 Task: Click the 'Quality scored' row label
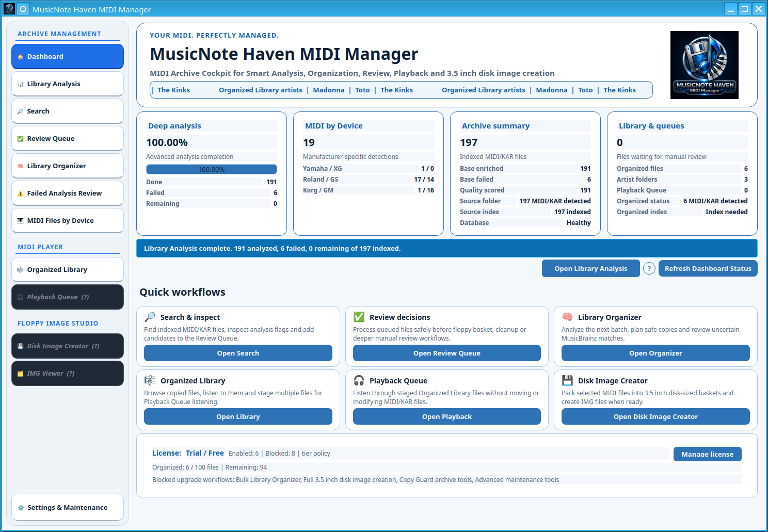pos(482,190)
